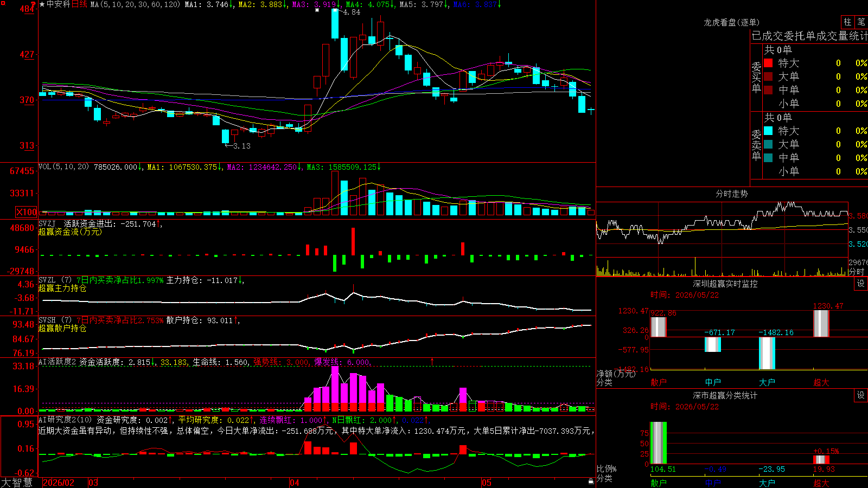This screenshot has width=868, height=488.
Task: Click the AI活跃度2 indicator label
Action: pos(58,362)
